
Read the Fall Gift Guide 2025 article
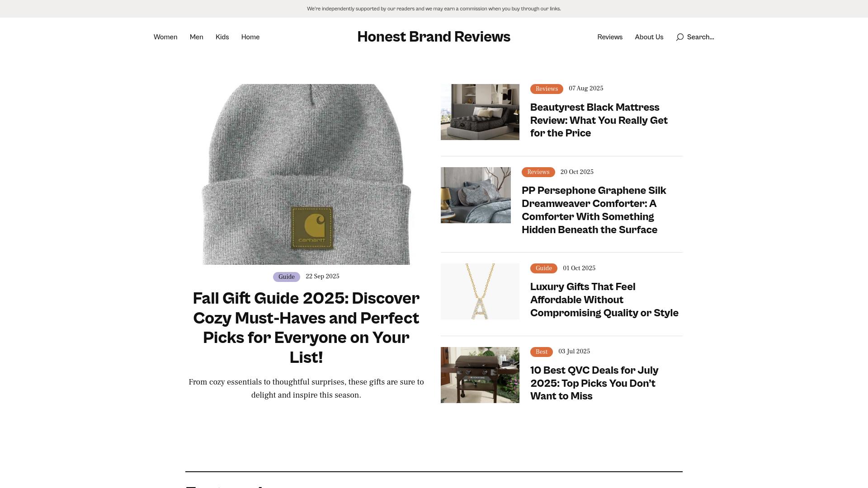tap(306, 328)
